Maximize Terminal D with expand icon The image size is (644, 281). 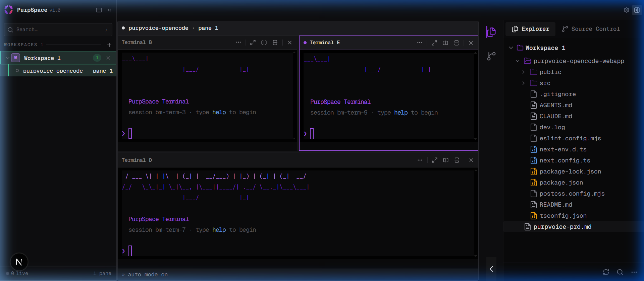[x=435, y=160]
